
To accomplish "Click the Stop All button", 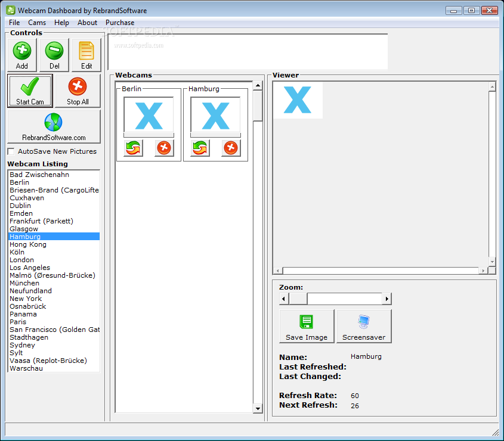I will (x=78, y=91).
